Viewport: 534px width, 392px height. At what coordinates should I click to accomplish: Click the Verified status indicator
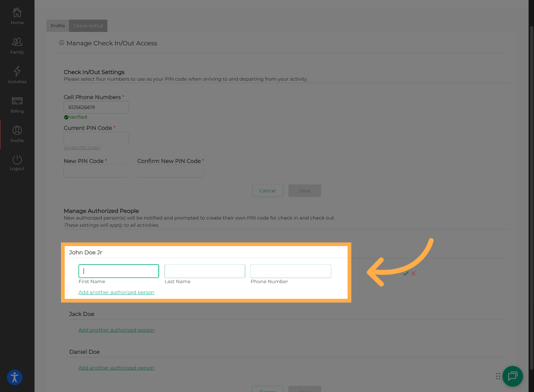pyautogui.click(x=75, y=117)
